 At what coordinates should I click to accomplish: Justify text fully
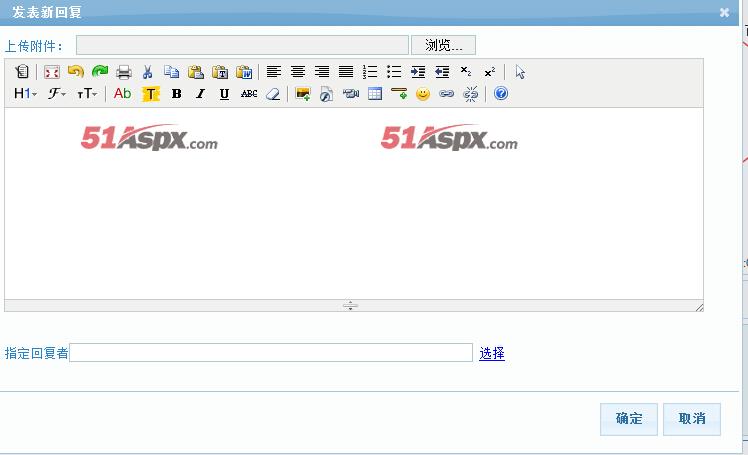(346, 72)
